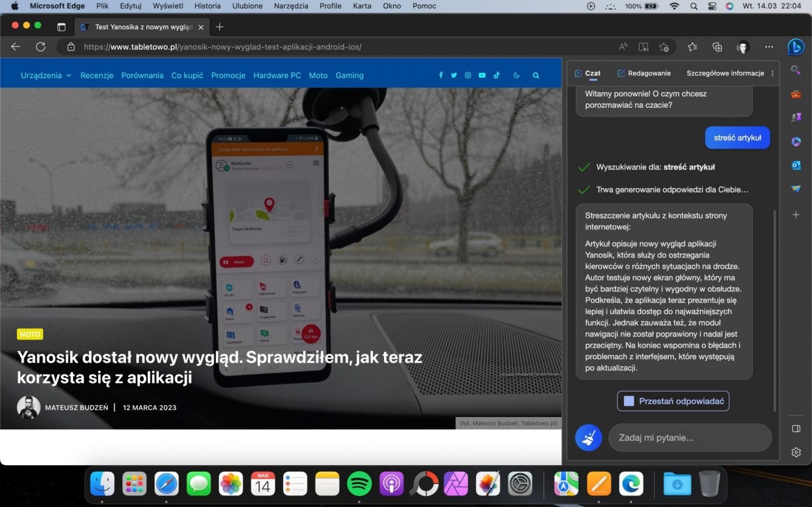The width and height of the screenshot is (812, 507).
Task: Open Control Center in menu bar
Action: (712, 6)
